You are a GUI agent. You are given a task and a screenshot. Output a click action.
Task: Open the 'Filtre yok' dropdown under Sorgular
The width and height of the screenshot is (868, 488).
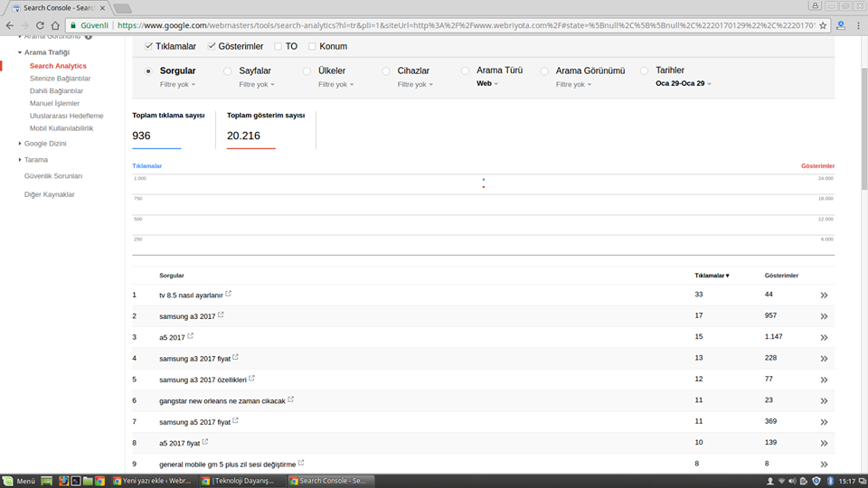(178, 85)
